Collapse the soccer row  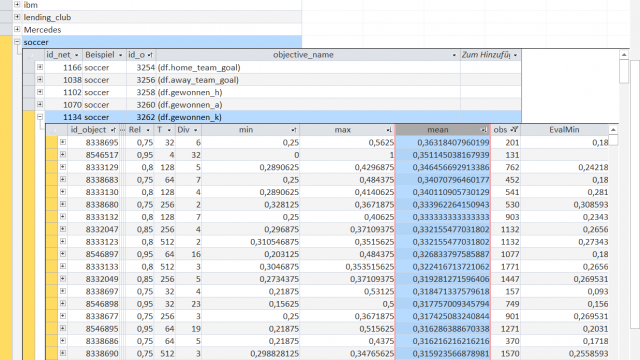click(17, 42)
